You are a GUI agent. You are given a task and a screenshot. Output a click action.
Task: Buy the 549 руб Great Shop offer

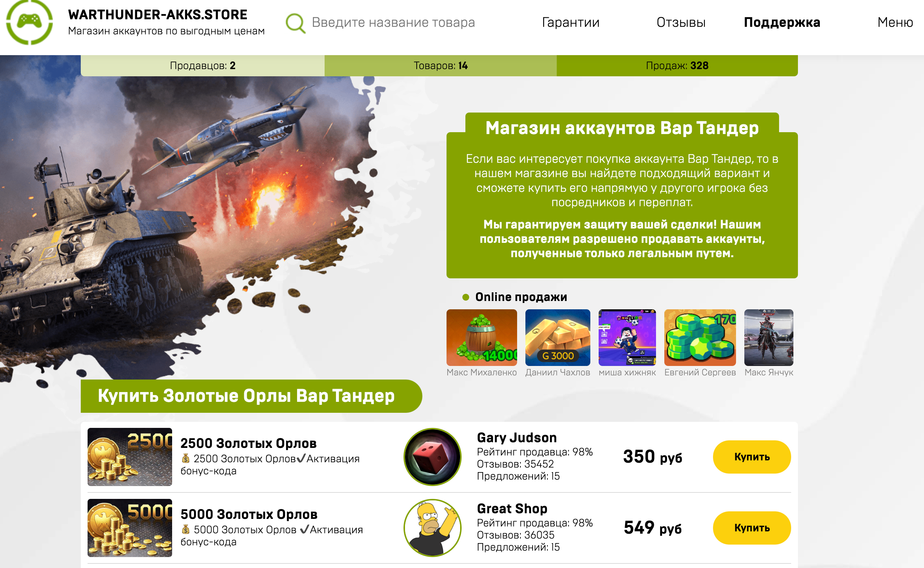(752, 528)
